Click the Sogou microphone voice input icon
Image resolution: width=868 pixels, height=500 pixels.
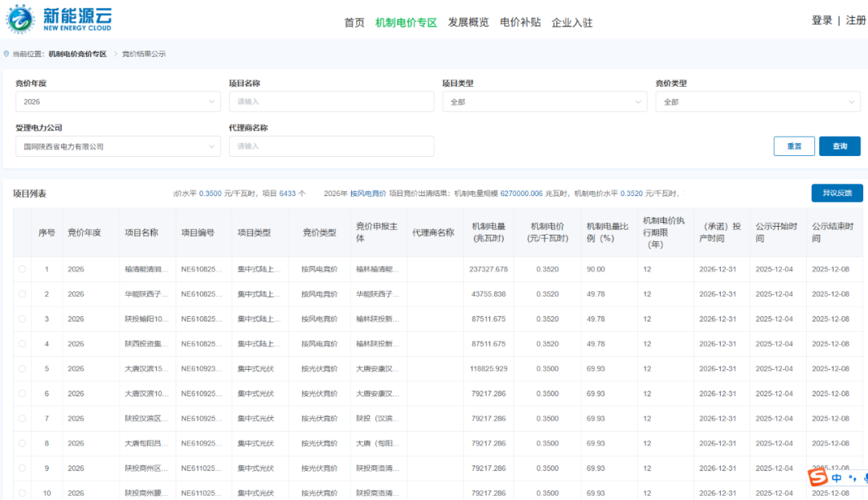(x=864, y=478)
